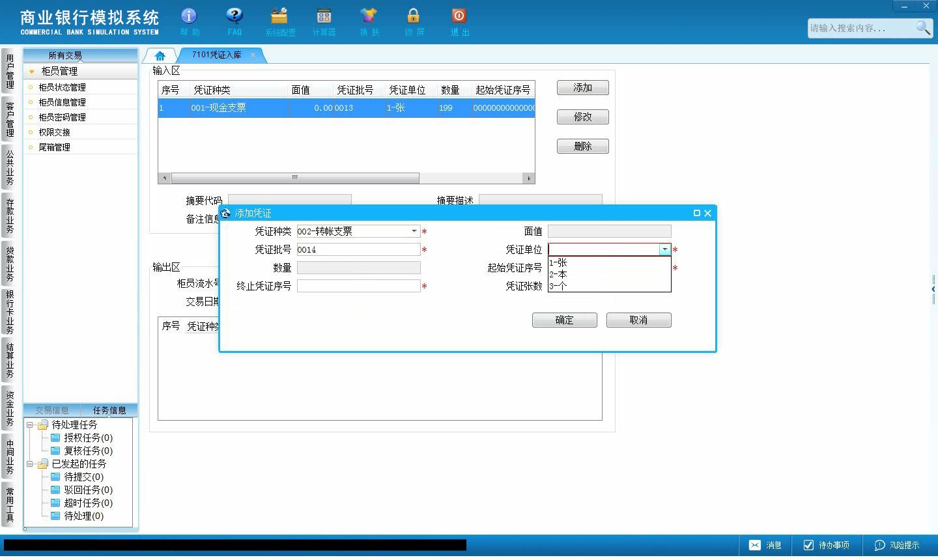
Task: Expand the right side panel arrow
Action: coord(933,288)
